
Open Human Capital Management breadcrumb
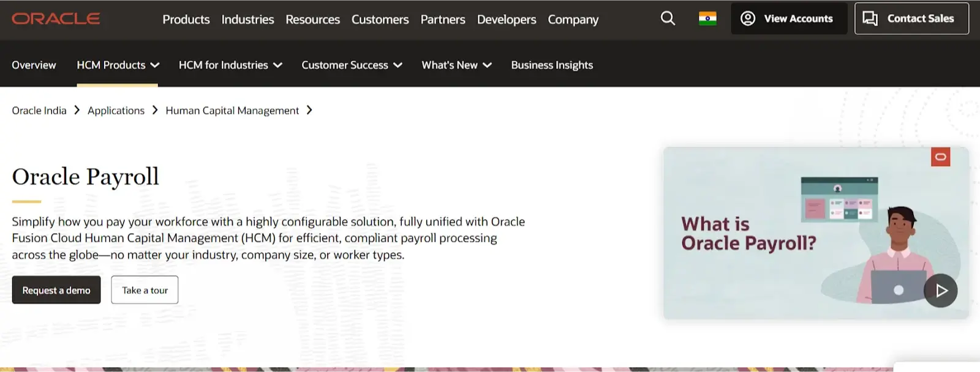click(232, 111)
